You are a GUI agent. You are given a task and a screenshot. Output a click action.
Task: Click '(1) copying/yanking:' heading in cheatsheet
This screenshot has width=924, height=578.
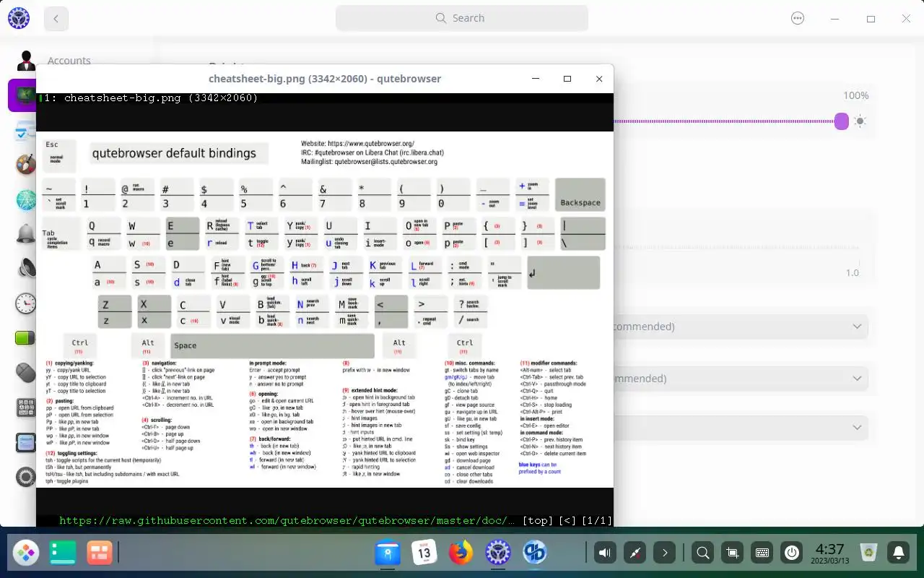pos(70,363)
